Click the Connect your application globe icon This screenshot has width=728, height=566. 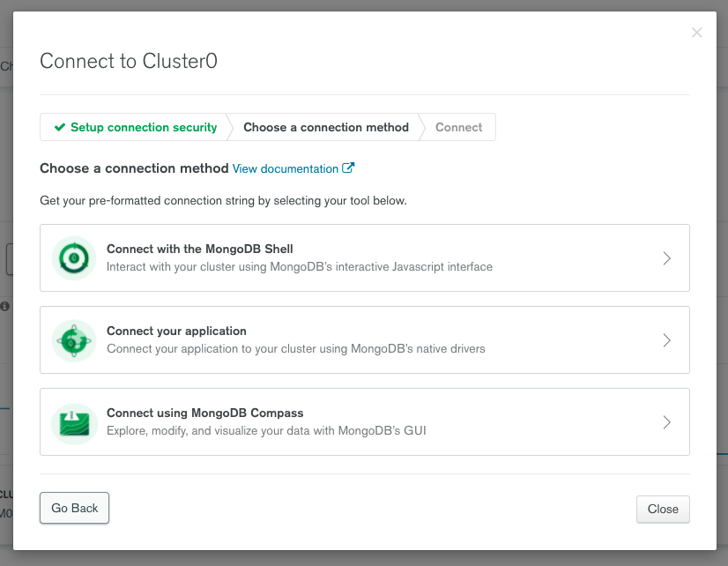tap(74, 340)
